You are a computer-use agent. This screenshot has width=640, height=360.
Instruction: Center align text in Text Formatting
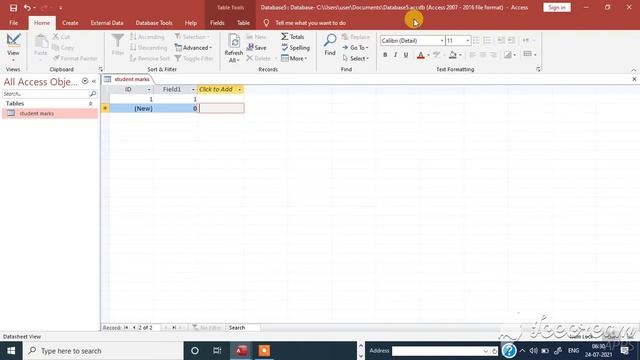click(483, 55)
